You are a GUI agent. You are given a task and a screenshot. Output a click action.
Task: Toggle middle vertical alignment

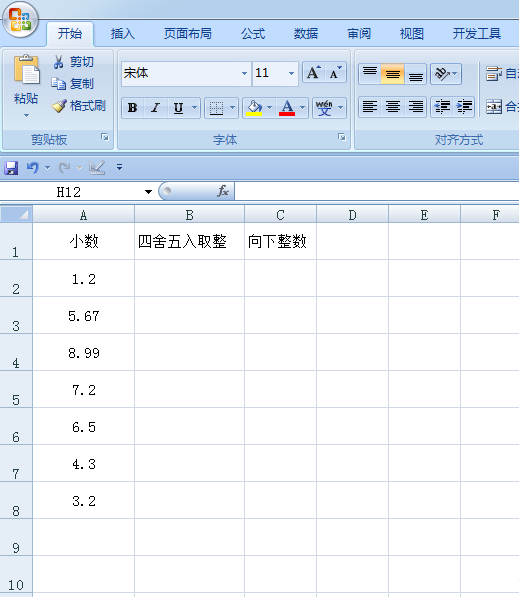coord(392,73)
